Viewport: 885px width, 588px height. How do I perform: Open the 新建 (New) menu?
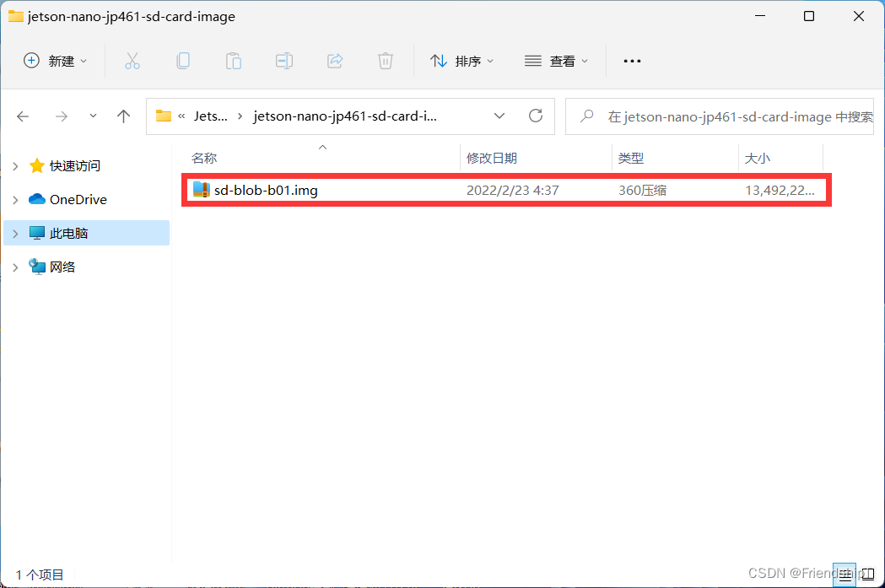pyautogui.click(x=56, y=61)
